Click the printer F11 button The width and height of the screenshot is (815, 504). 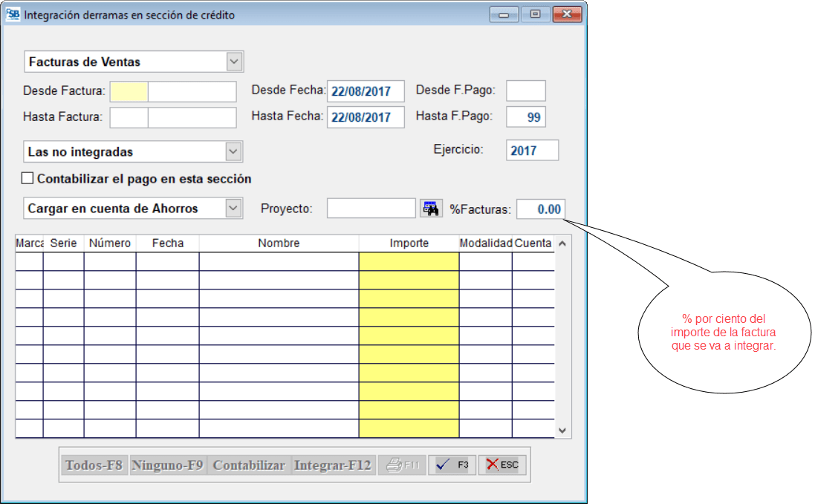403,465
